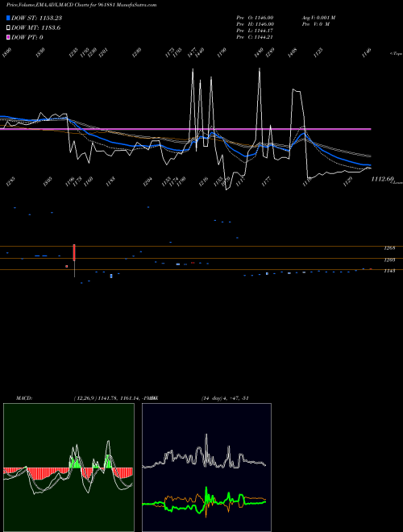Click the ADX '(14 day) 4, +47, -51' text
Screen dimensions: 403x532
225,398
